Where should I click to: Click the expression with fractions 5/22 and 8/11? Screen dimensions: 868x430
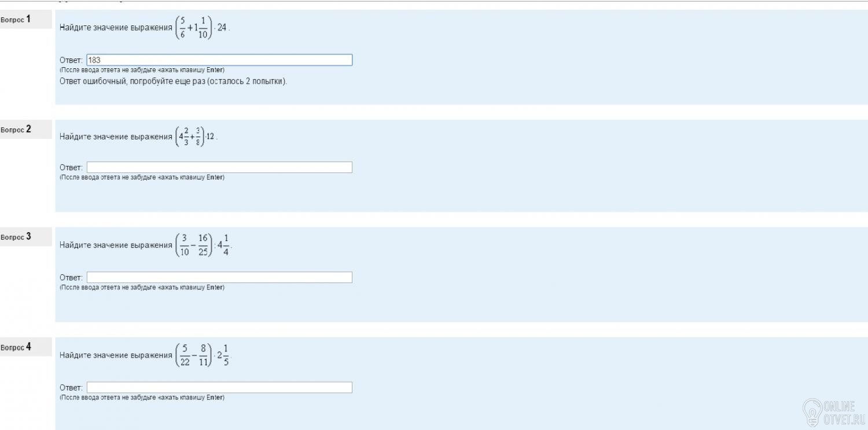[x=203, y=355]
